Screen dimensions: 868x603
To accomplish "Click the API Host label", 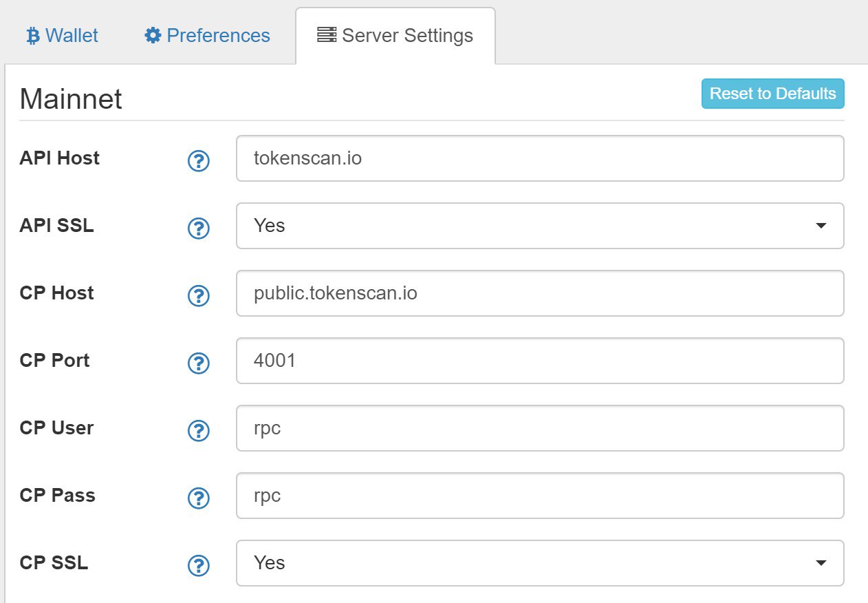I will click(x=60, y=158).
